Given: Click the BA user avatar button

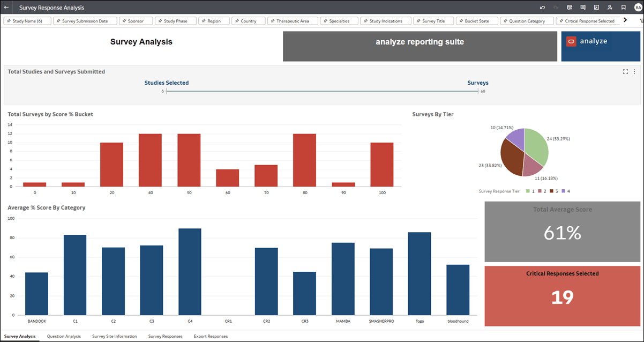Looking at the screenshot, I should pos(637,7).
